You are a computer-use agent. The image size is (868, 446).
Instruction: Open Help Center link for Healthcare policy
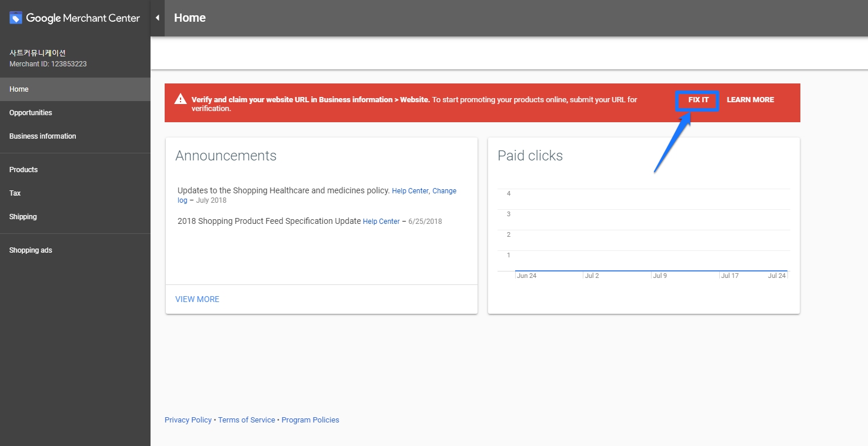click(410, 191)
